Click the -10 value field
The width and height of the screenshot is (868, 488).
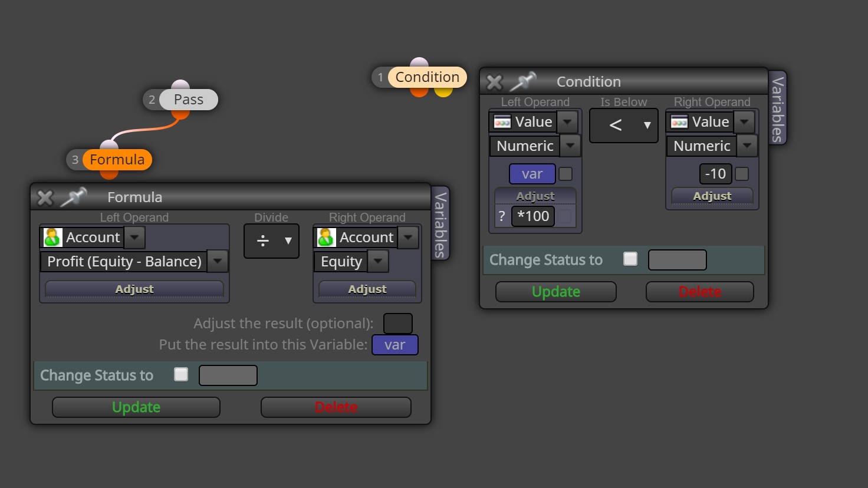[x=716, y=174]
